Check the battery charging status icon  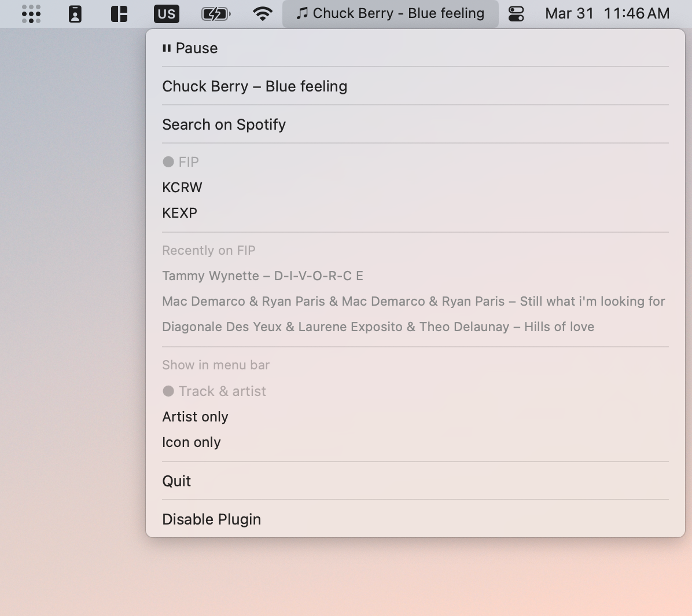(215, 13)
